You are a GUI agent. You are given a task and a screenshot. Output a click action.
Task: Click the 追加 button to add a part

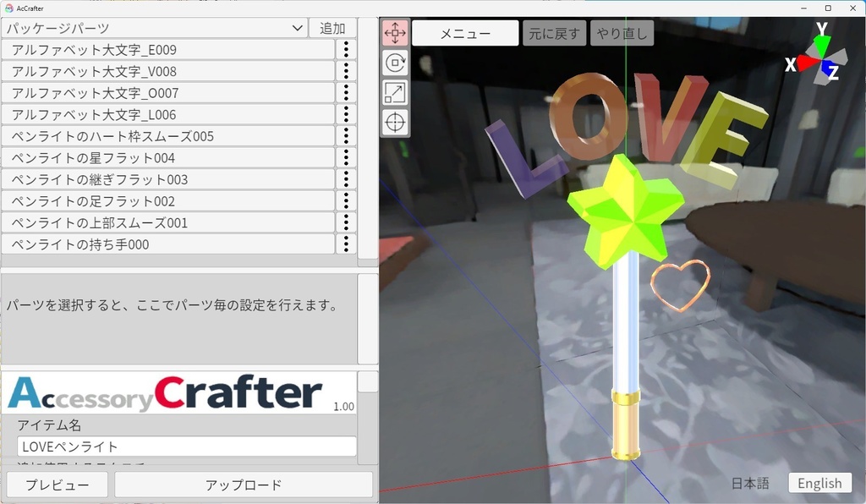(332, 27)
